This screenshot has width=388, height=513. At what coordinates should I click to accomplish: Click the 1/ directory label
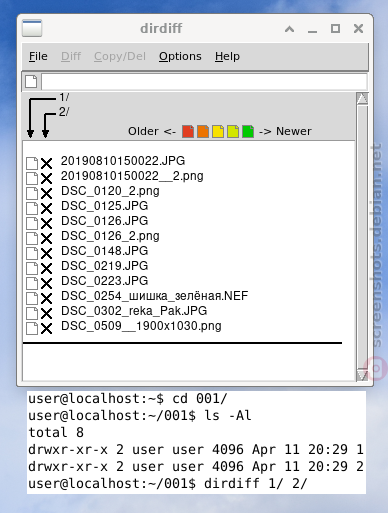[64, 97]
